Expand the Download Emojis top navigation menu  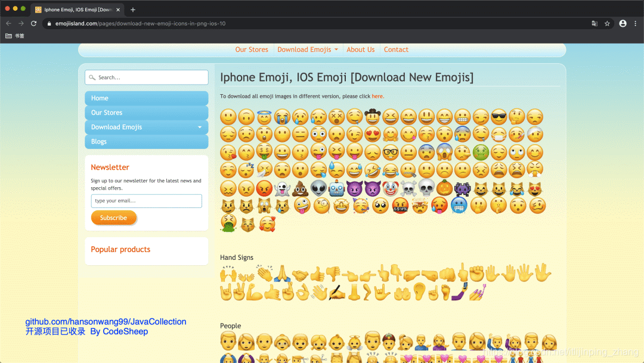click(308, 49)
